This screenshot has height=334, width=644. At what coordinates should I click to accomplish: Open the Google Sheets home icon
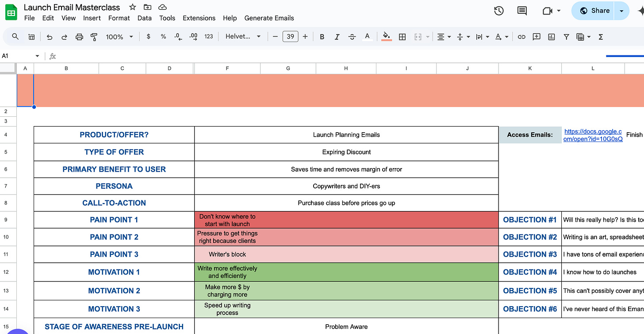point(11,12)
